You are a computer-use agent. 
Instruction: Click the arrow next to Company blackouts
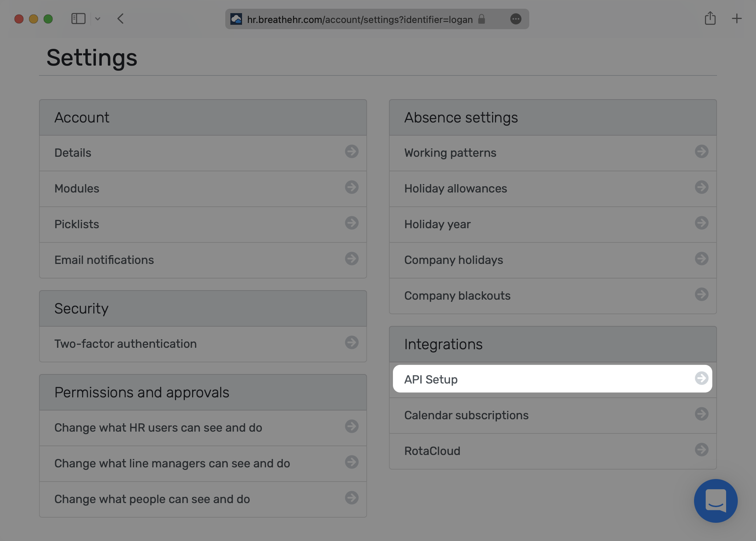[701, 295]
